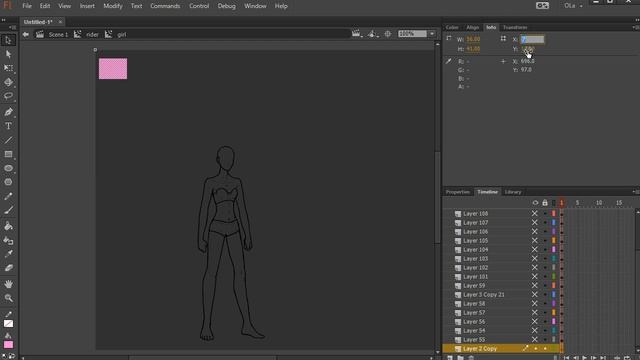Open the Modify menu

tap(113, 6)
